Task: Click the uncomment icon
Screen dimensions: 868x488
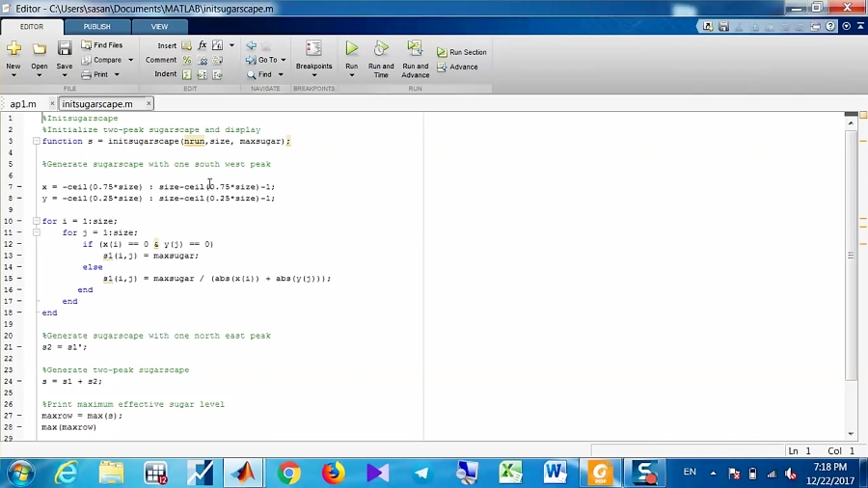Action: click(203, 60)
